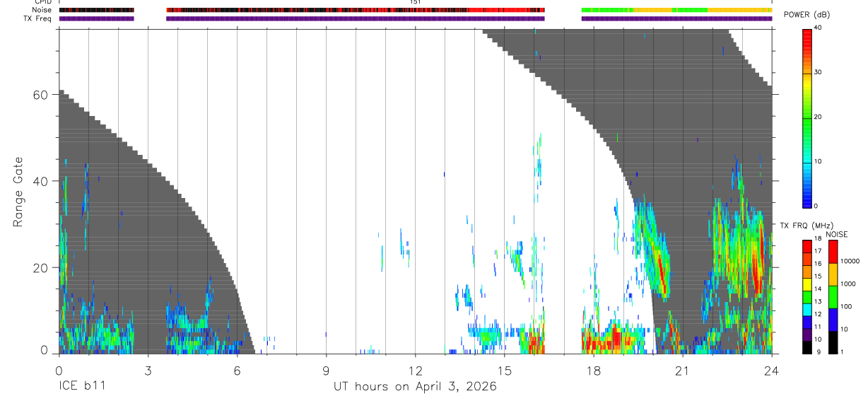Click the red high-power echo patch near hour 16
The width and height of the screenshot is (868, 401).
pyautogui.click(x=534, y=343)
